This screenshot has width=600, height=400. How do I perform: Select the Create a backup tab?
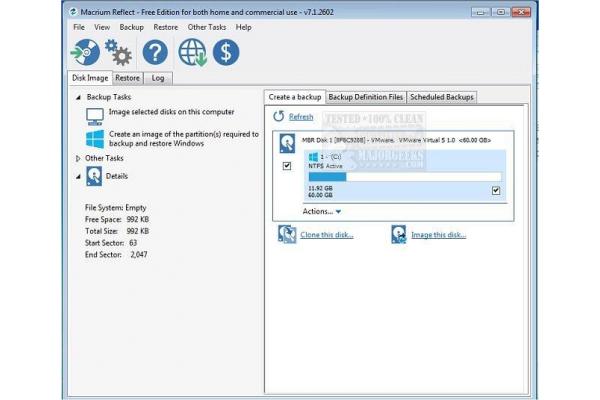click(x=295, y=97)
